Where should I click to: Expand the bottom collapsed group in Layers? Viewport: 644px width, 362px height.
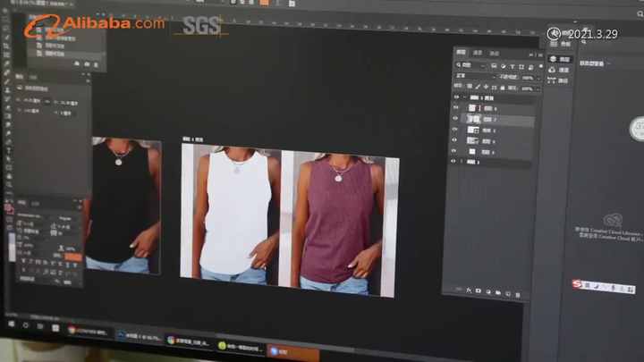[x=462, y=162]
